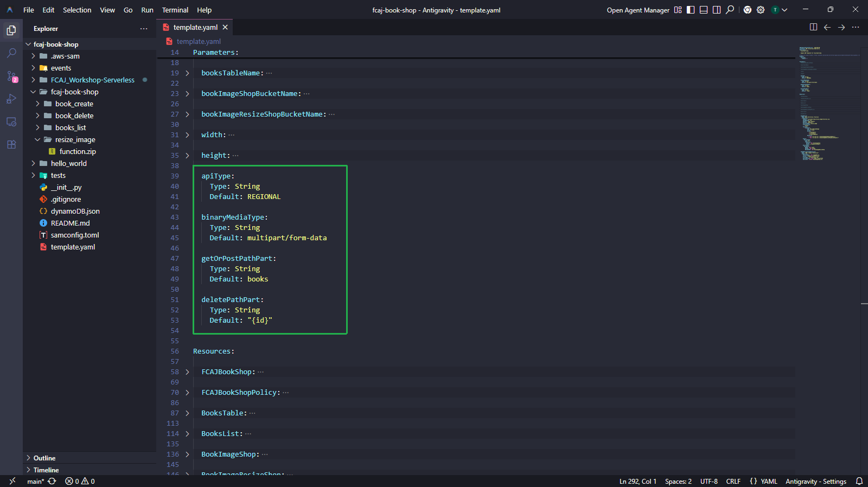
Task: Open editor more actions menu
Action: click(856, 27)
